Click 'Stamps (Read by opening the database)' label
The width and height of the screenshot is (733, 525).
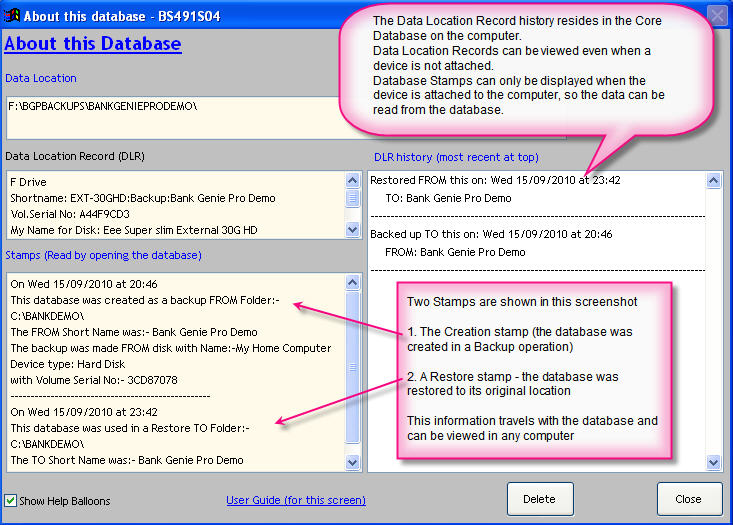[x=103, y=255]
